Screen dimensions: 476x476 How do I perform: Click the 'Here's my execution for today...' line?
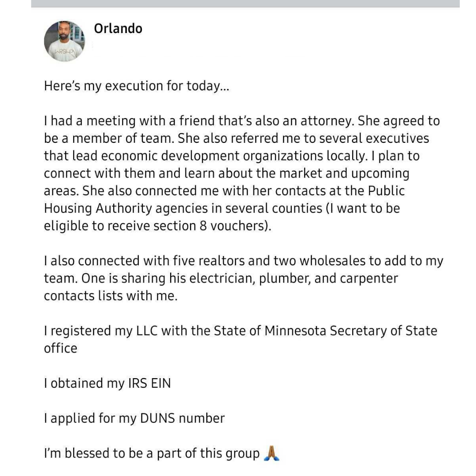point(137,86)
